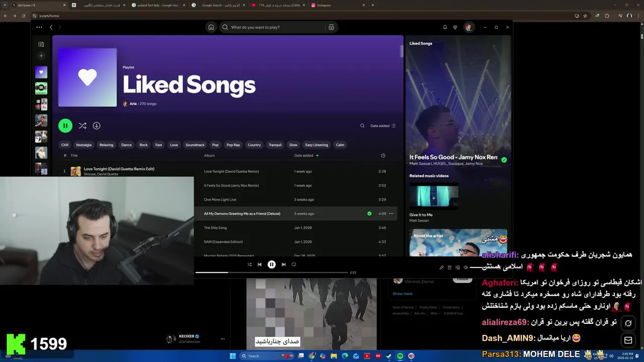Screen dimensions: 644x362
Task: Create a new playlist with plus icon
Action: (x=41, y=56)
